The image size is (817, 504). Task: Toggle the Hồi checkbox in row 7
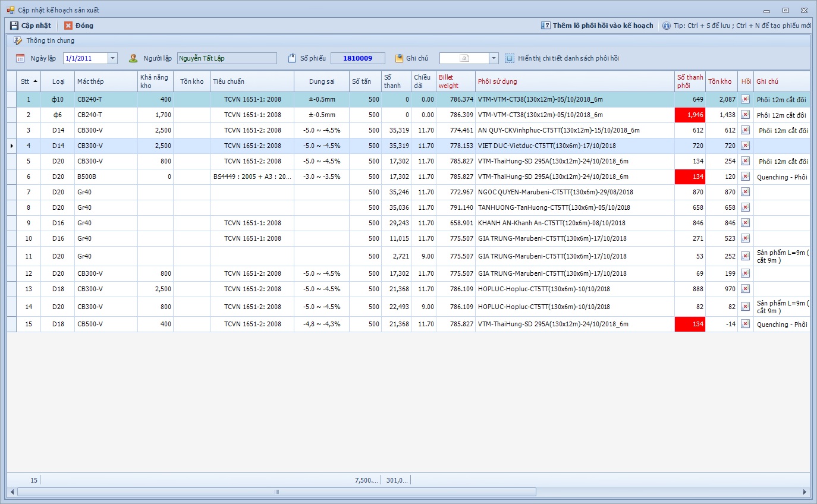click(x=745, y=192)
